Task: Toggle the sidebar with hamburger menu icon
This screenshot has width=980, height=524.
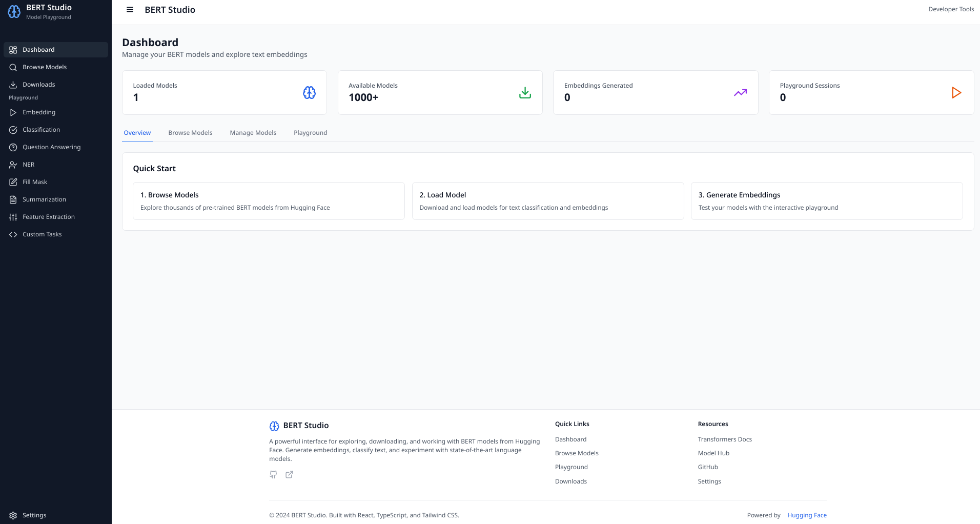Action: 130,10
